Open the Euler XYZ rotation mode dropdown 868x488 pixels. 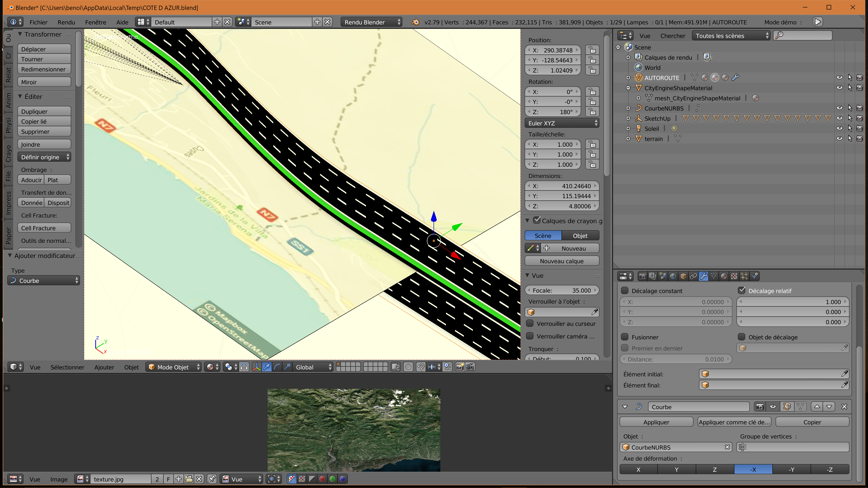coord(562,123)
